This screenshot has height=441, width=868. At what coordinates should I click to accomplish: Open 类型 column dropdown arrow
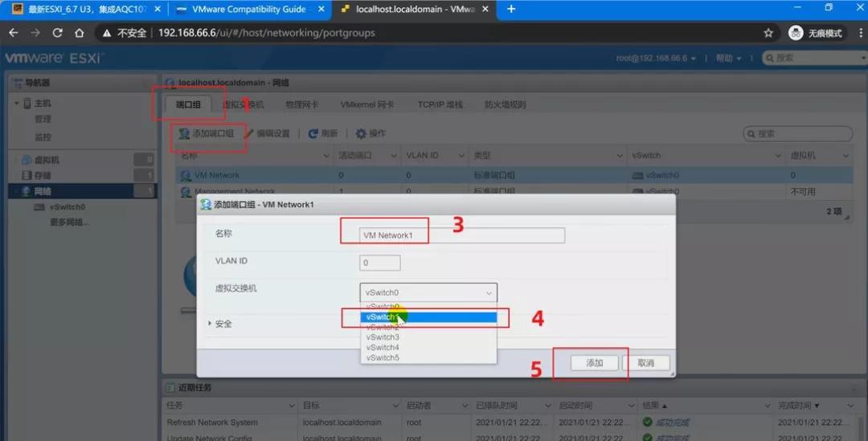[620, 156]
